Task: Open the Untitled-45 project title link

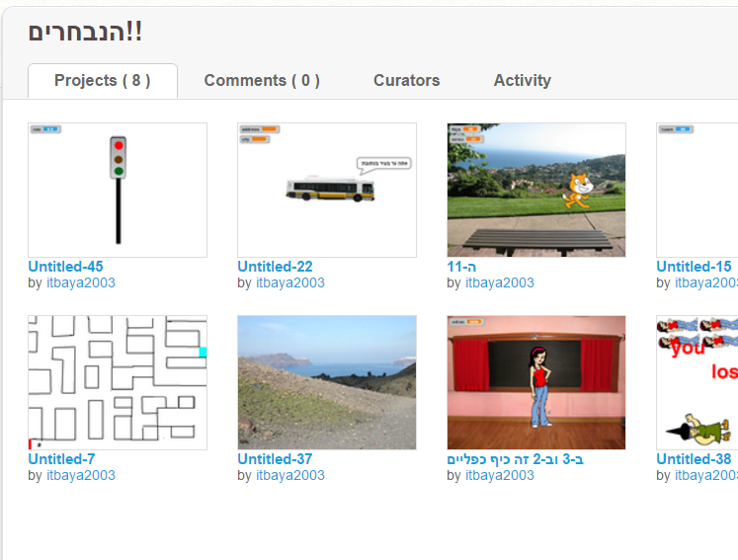Action: point(65,267)
